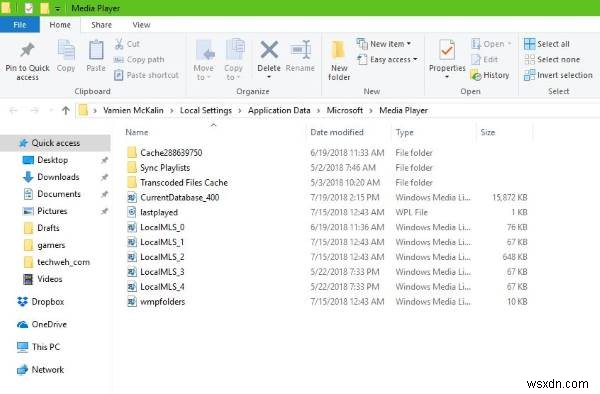Open OneDrive in the navigation pane
This screenshot has height=394, width=600.
coord(42,324)
